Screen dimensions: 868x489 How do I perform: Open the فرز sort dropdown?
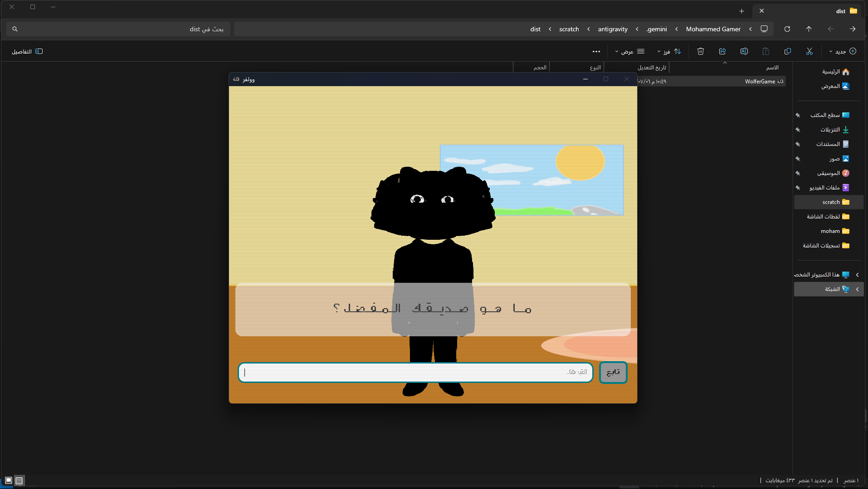[669, 52]
